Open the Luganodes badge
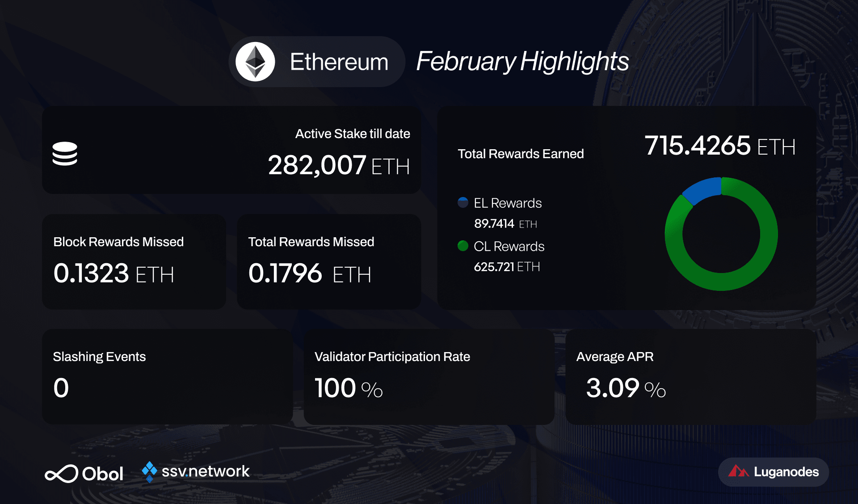The width and height of the screenshot is (858, 504). point(774,472)
